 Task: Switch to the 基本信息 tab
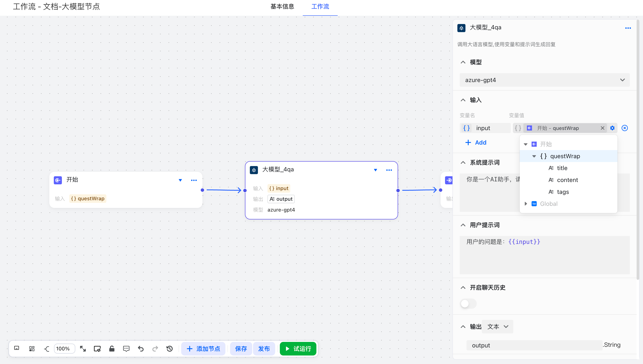coord(282,7)
